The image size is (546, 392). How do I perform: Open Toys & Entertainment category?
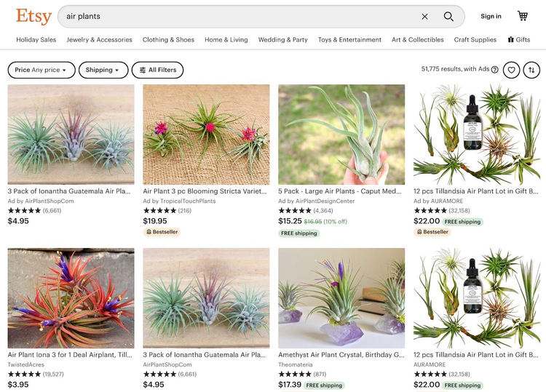click(349, 40)
